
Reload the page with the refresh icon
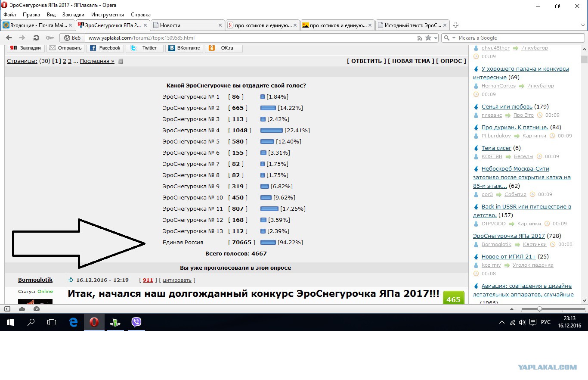(x=36, y=38)
